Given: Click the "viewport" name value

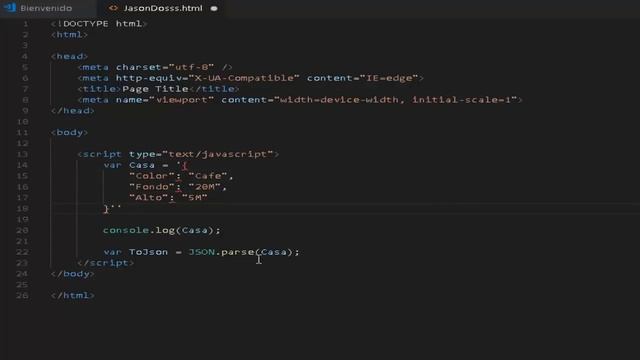Looking at the screenshot, I should tap(181, 100).
